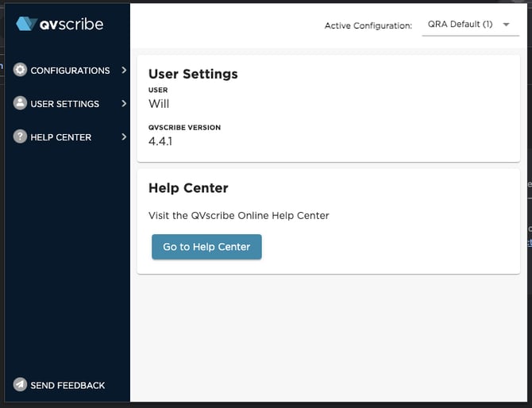This screenshot has height=408, width=532.
Task: Click the QVscribe logo icon
Action: 26,24
